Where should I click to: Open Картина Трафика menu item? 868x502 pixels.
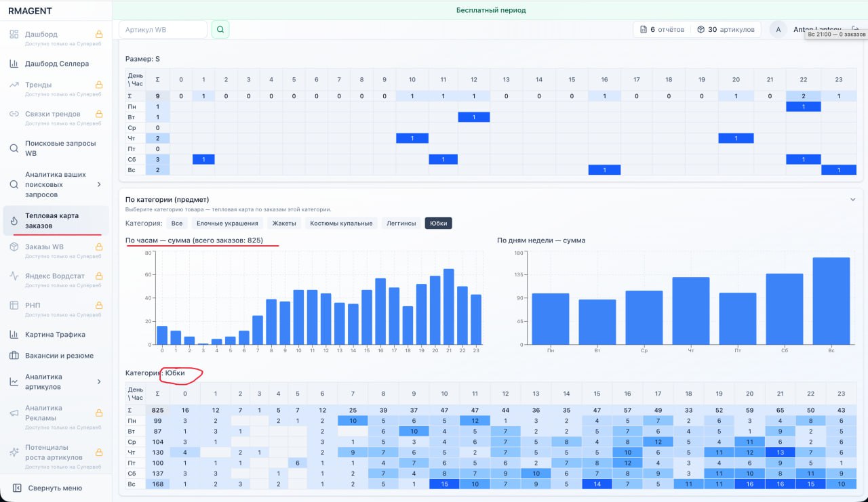coord(56,334)
